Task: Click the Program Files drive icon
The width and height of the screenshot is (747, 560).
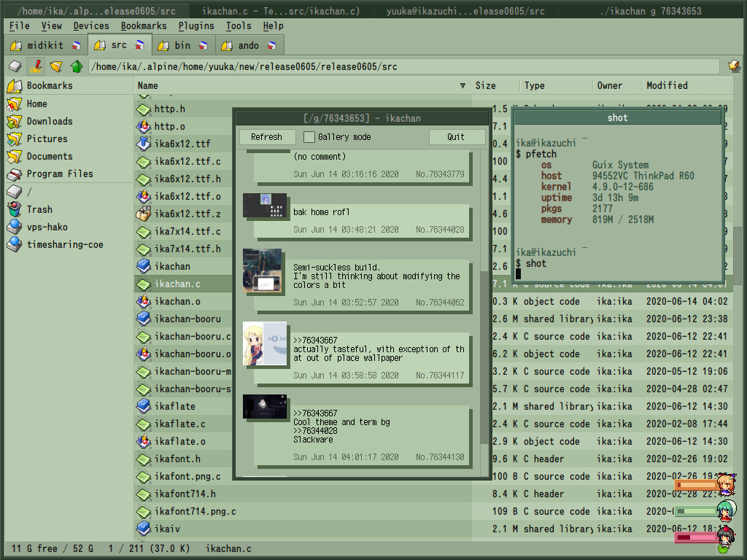Action: click(x=15, y=174)
